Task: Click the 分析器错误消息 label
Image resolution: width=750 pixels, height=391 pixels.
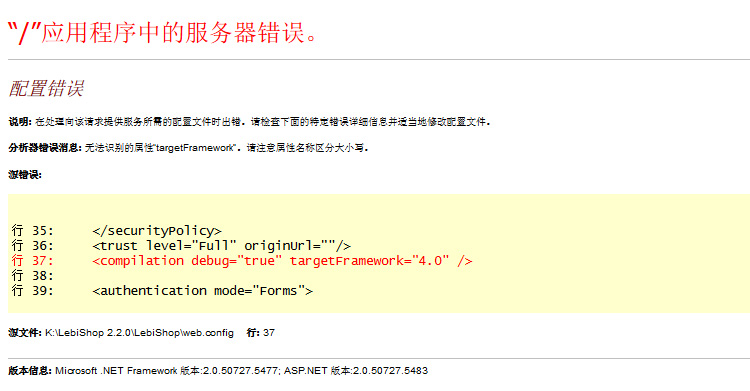Action: (x=45, y=148)
